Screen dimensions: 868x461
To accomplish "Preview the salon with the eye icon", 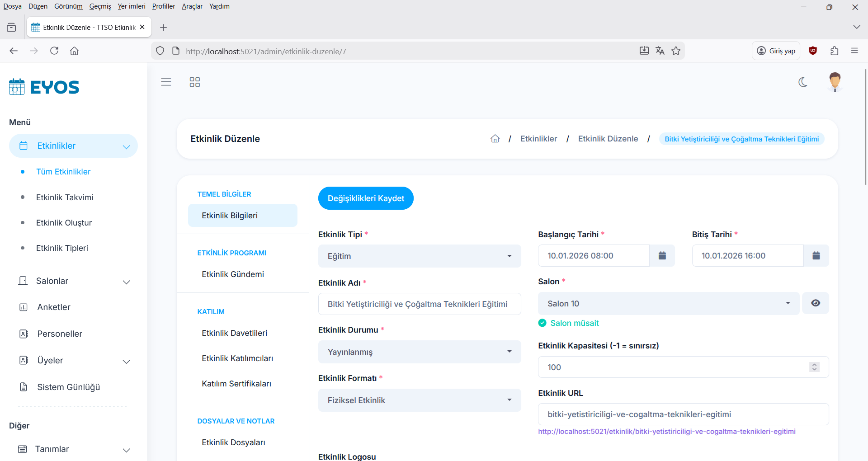I will pos(815,303).
